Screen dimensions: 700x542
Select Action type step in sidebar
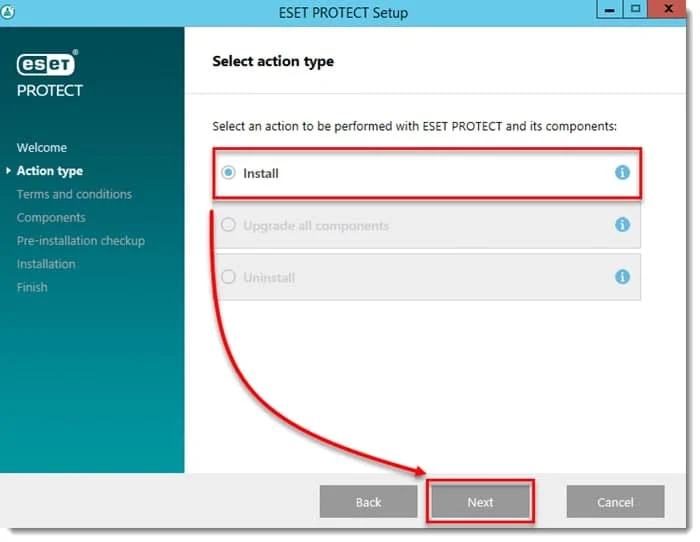(x=50, y=171)
